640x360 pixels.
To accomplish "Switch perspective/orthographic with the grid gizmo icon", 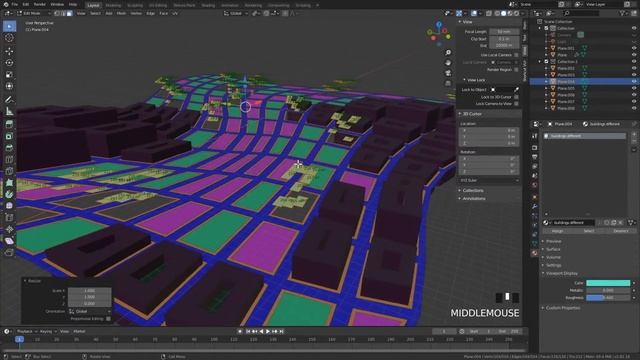I will (x=448, y=83).
